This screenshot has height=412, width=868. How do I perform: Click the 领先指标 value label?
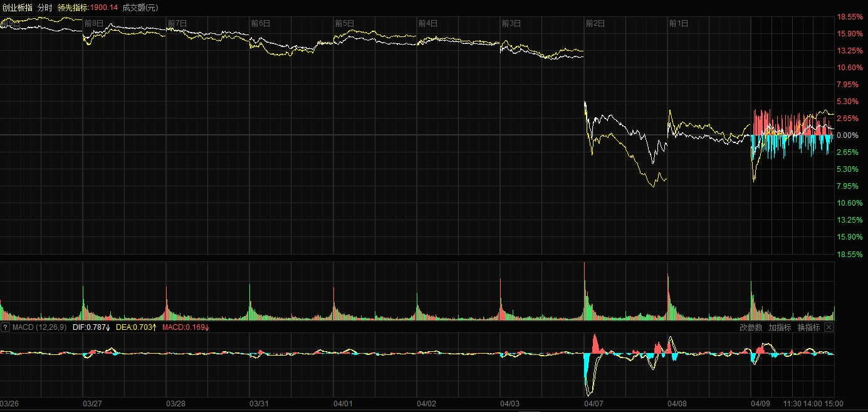87,8
